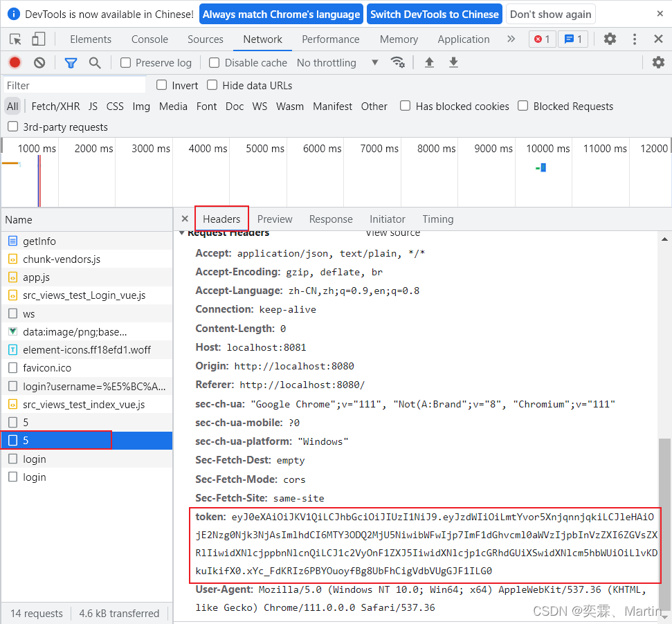Click the src_views_test_index_vue.js script icon
The image size is (672, 624).
tap(13, 404)
